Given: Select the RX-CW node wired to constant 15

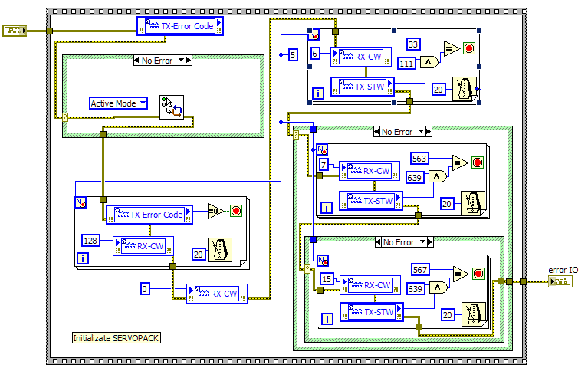Looking at the screenshot, I should pyautogui.click(x=370, y=285).
